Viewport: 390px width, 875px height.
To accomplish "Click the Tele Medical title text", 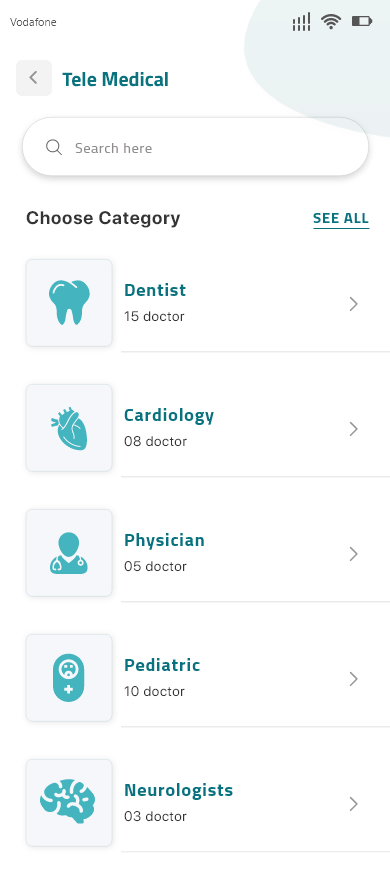I will (115, 79).
